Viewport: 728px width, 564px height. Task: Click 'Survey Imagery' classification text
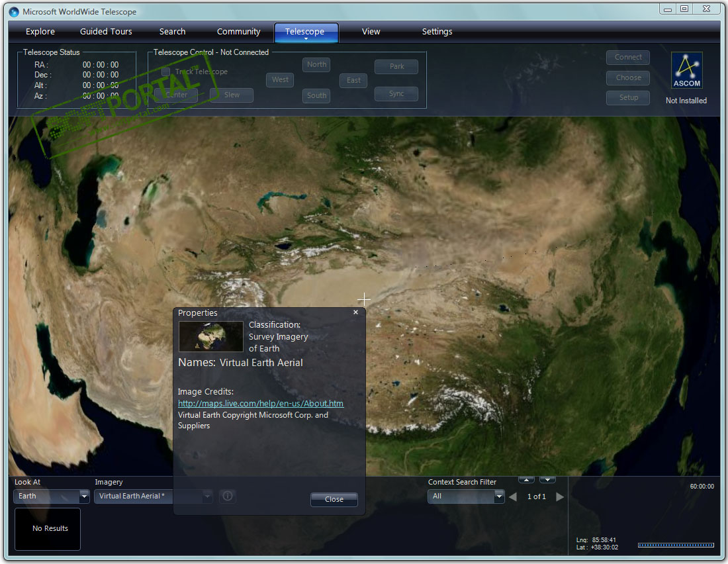coord(278,337)
